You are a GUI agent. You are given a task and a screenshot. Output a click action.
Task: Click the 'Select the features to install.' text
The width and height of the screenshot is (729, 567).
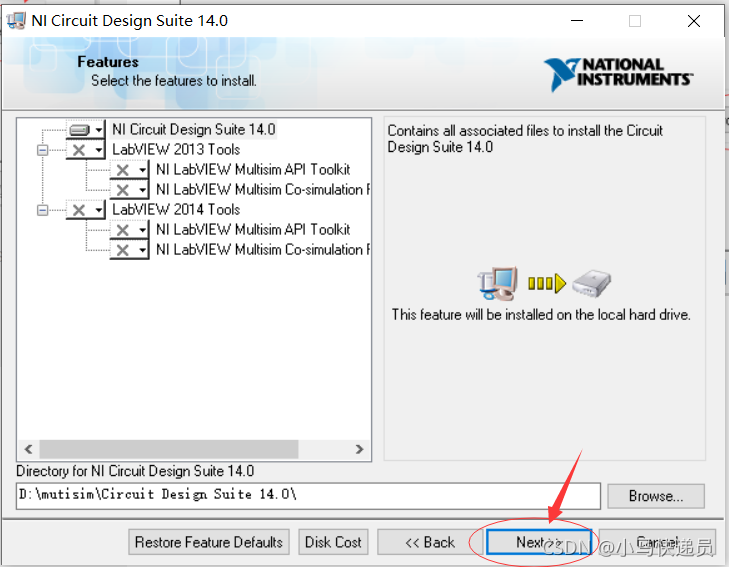tap(173, 80)
